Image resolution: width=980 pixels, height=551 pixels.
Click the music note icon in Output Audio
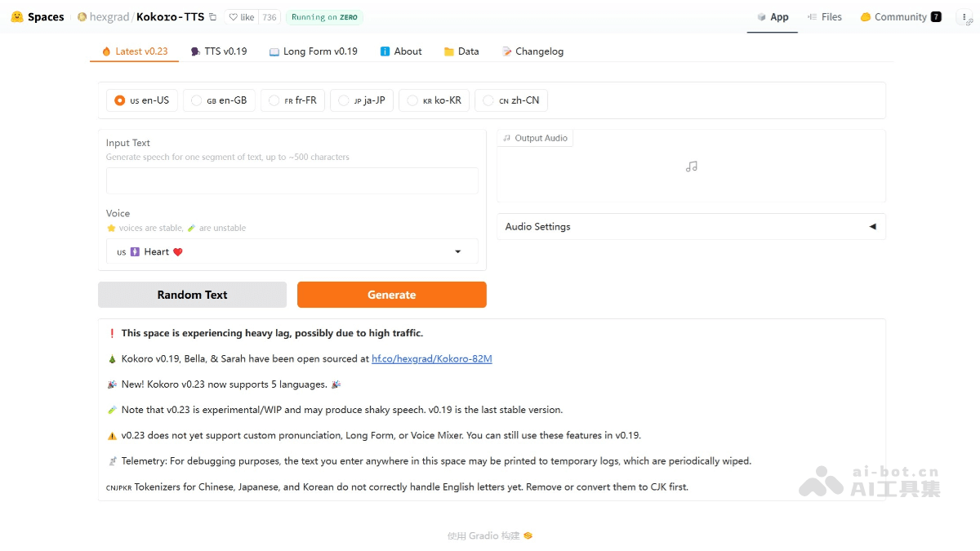click(x=691, y=167)
